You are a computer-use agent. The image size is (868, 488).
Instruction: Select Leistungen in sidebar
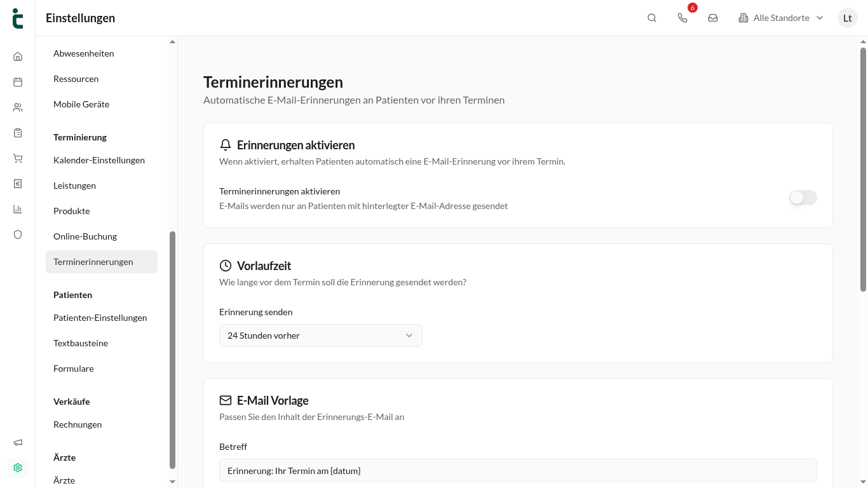102,186
